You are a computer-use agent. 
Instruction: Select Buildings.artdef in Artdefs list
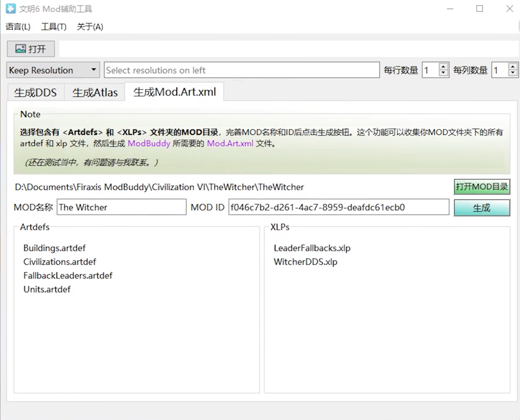(54, 248)
